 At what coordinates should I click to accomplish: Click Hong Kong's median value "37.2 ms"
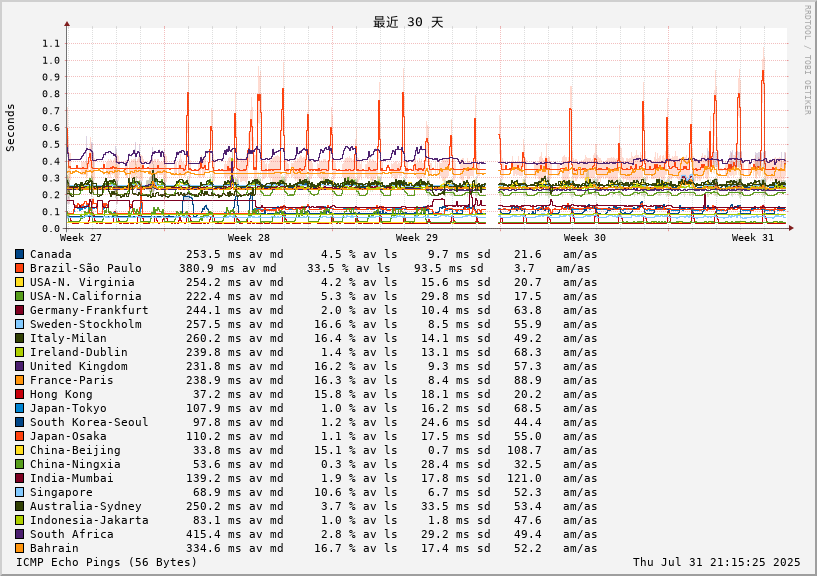[217, 395]
